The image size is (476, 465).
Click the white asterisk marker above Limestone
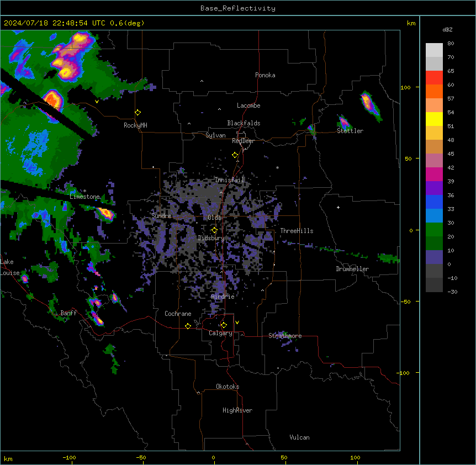pos(84,191)
